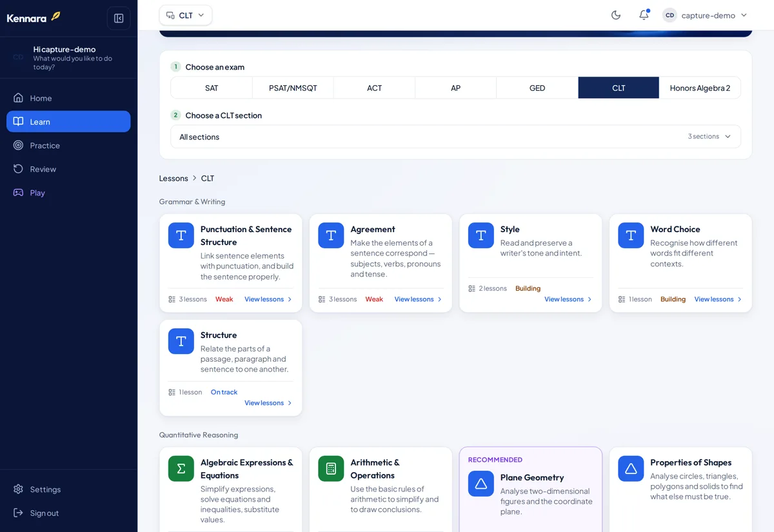774x532 pixels.
Task: Click the Lessons breadcrumb link
Action: 174,178
